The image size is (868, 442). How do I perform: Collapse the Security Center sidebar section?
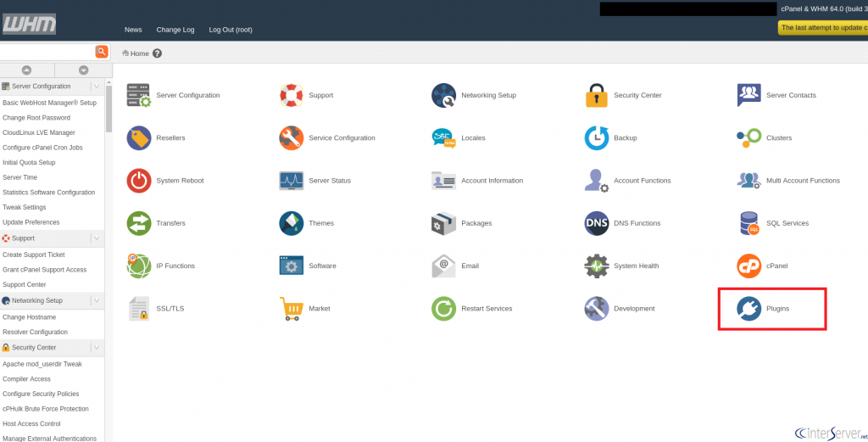pyautogui.click(x=97, y=347)
